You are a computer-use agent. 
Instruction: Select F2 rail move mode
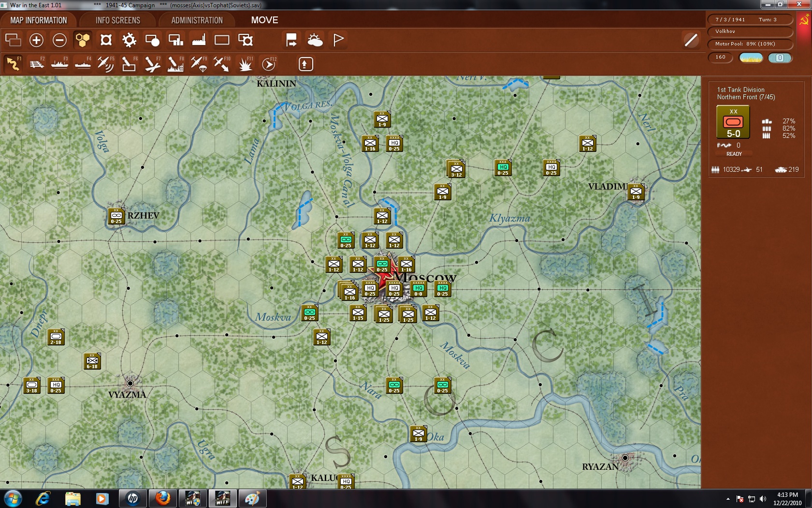point(36,64)
